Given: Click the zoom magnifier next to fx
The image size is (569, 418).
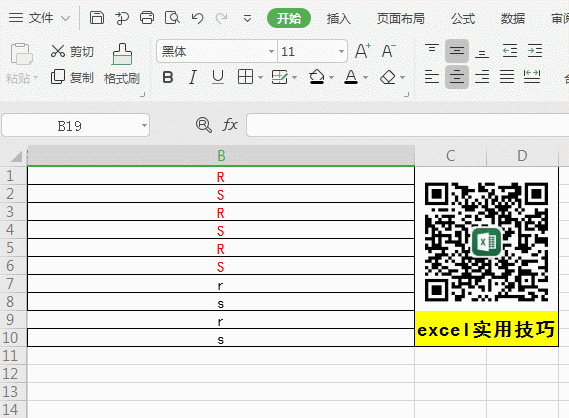Looking at the screenshot, I should (x=204, y=125).
